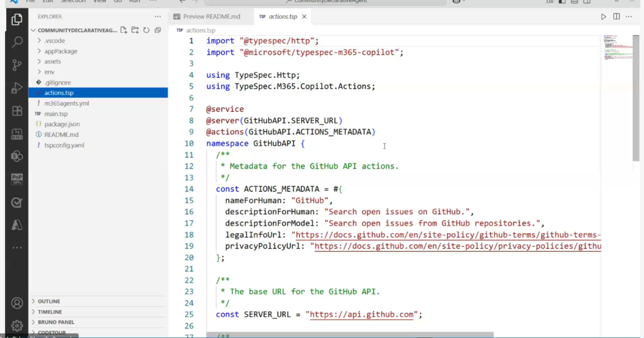Click line number 10 in the gutter

point(189,144)
